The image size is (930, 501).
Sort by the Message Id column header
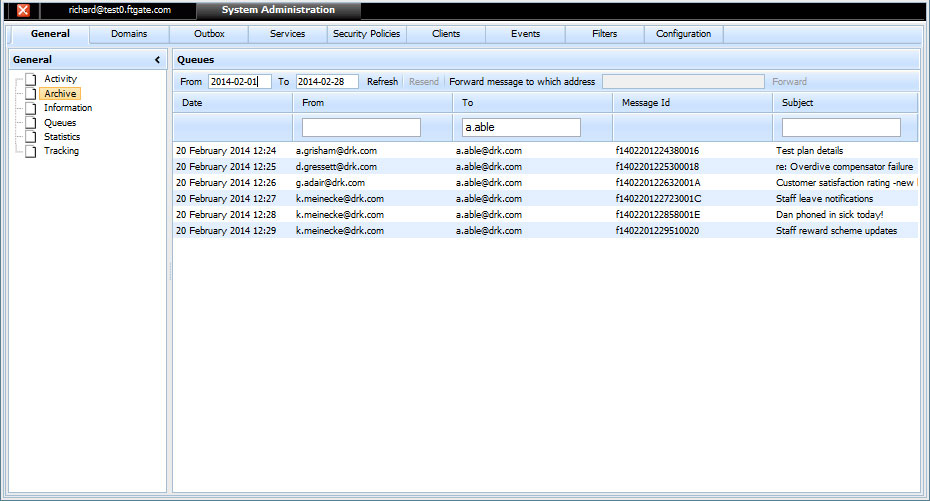pos(693,103)
